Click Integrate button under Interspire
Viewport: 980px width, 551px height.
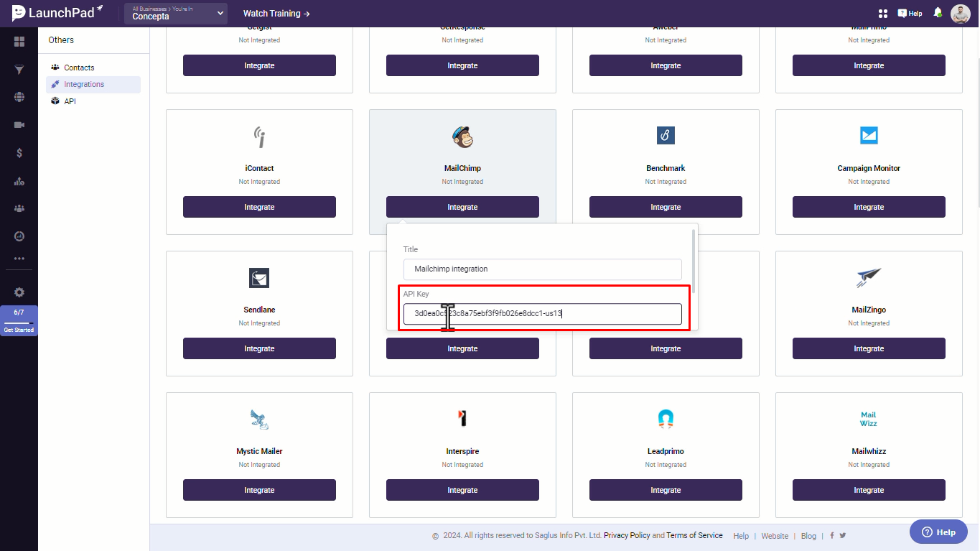point(462,490)
